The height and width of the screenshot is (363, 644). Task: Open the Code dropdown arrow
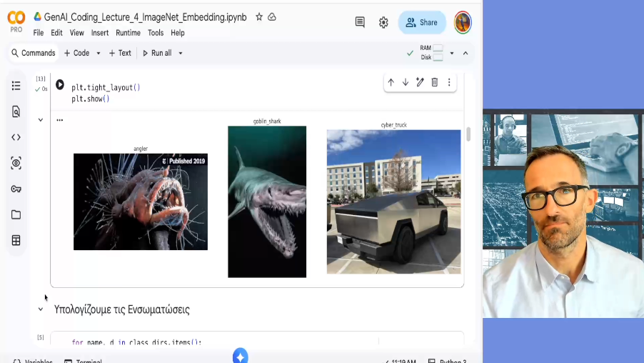coord(98,53)
